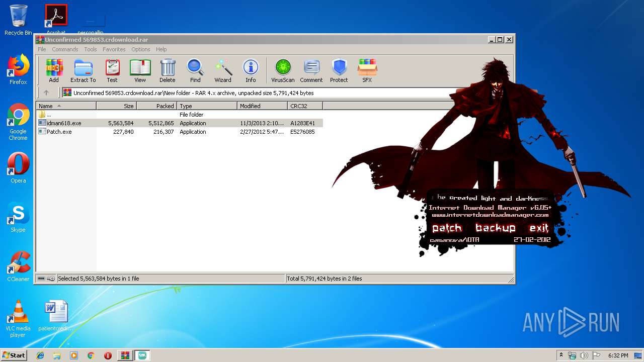This screenshot has width=644, height=362.
Task: Create SFX archive with SFX icon
Action: 367,70
